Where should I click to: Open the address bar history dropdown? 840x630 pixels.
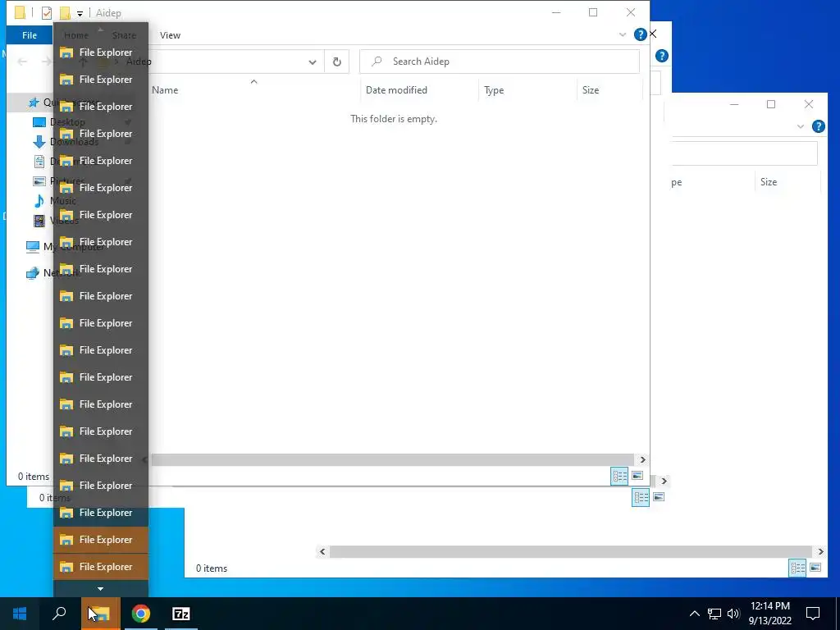313,62
